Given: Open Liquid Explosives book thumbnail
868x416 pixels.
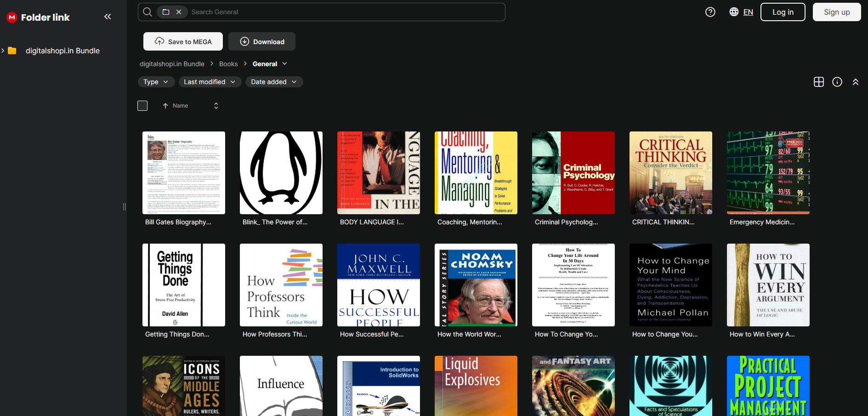Looking at the screenshot, I should coord(476,386).
